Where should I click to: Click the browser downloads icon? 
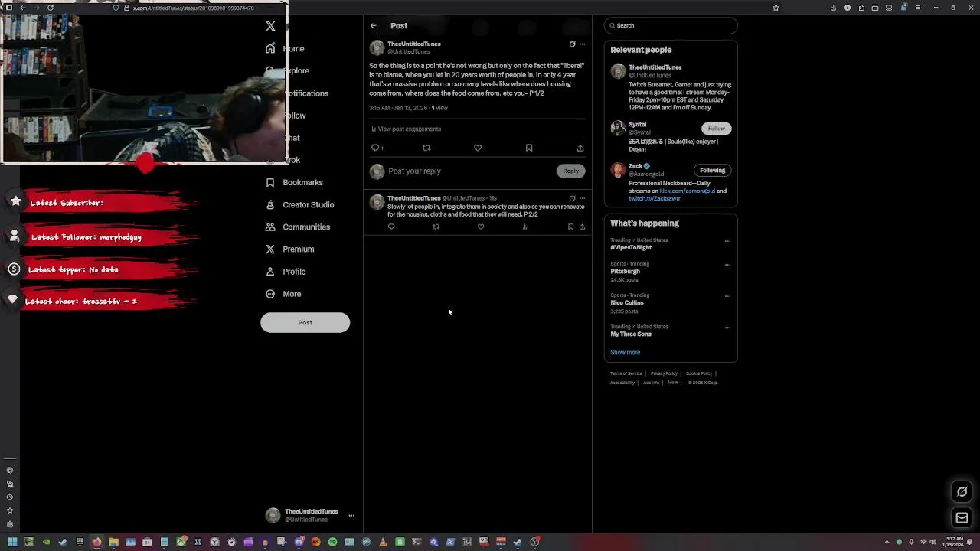click(833, 8)
